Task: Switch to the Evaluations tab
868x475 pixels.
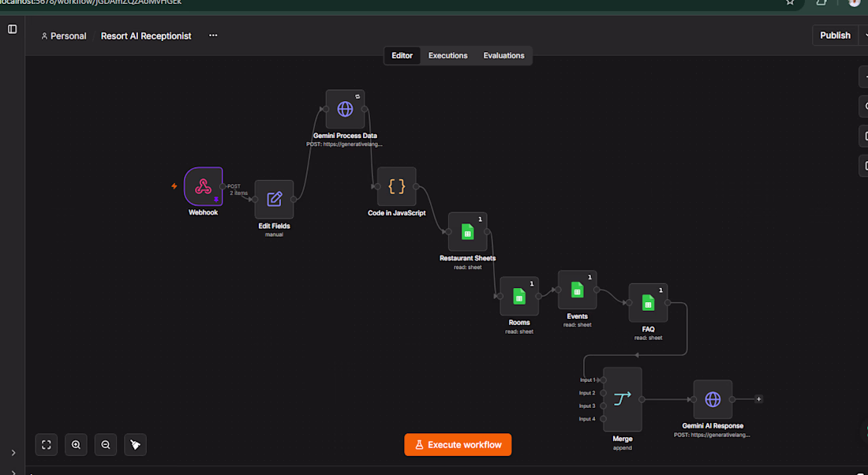Action: [x=503, y=55]
